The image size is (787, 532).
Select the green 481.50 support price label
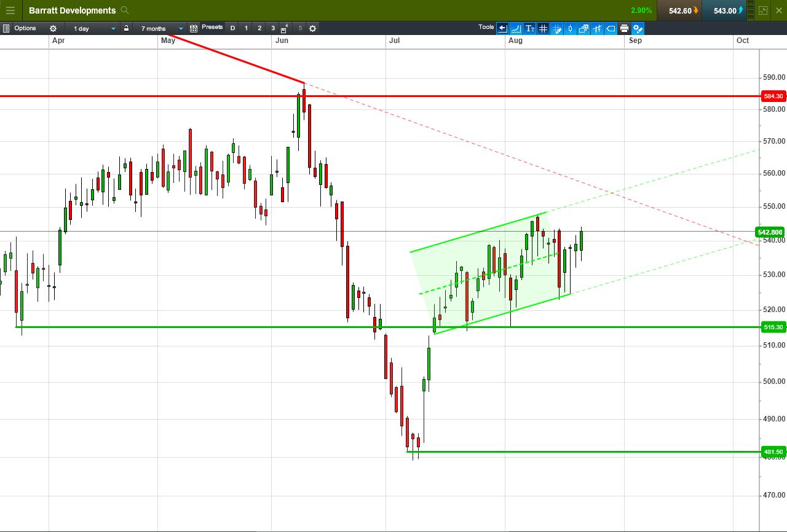[x=773, y=452]
